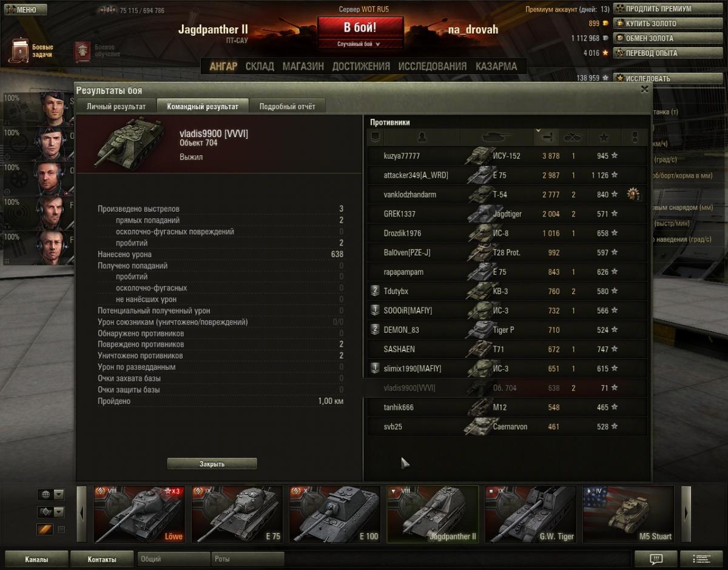Select G.W. Tiger tank in carousel
Screen dimensions: 728x570
click(x=531, y=514)
